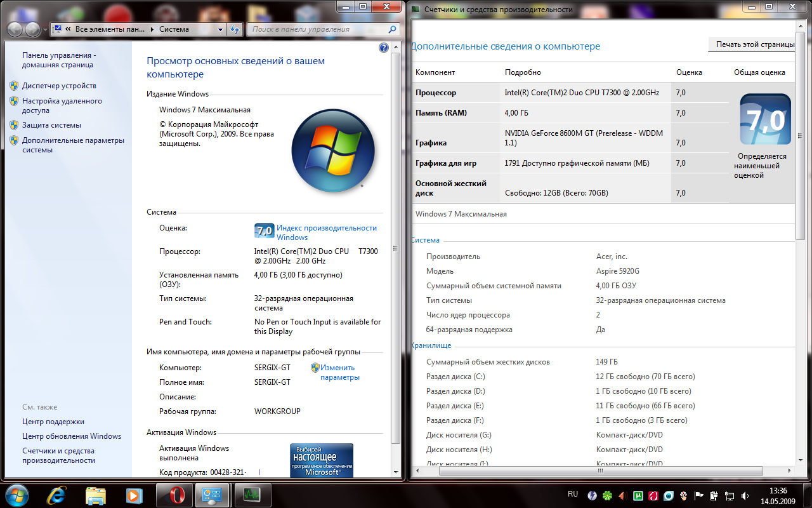
Task: Open "Диспетчер устройств" in the left pane
Action: tap(59, 86)
